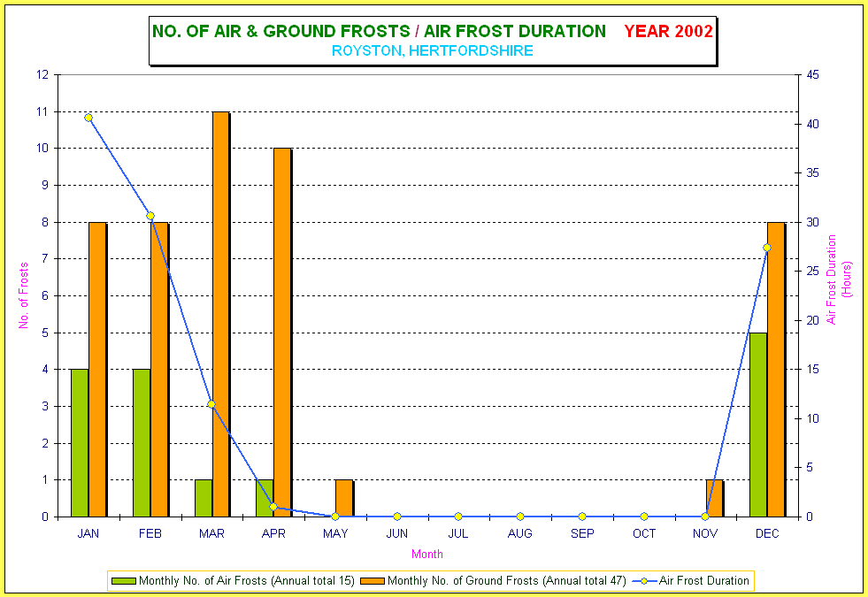Click the September air frost duration marker
Screen dimensions: 868x597
click(582, 517)
